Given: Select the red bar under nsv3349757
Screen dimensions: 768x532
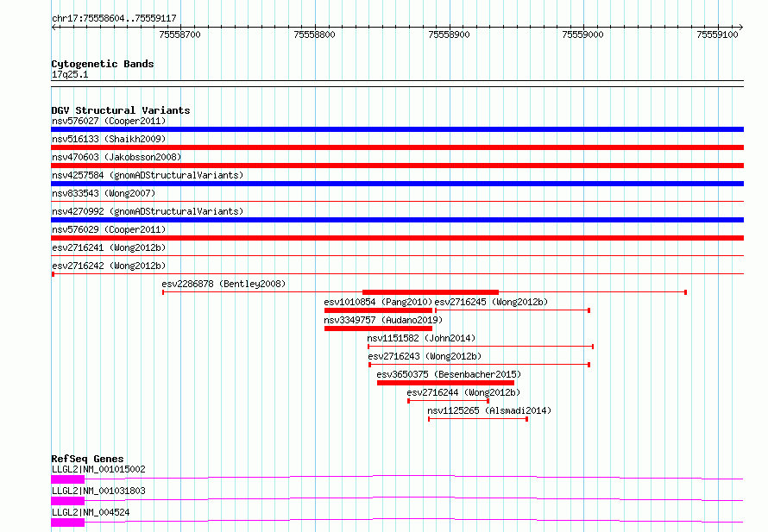Looking at the screenshot, I should click(378, 329).
